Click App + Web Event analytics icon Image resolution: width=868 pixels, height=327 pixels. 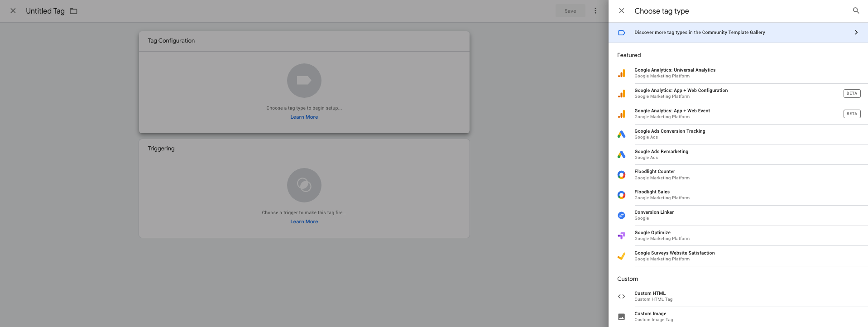[x=622, y=114]
